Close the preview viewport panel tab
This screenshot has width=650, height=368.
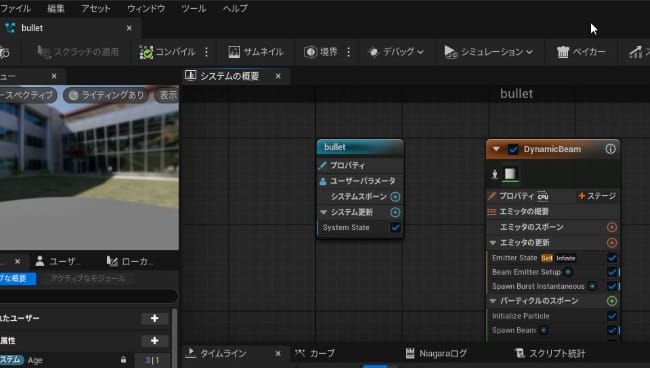[54, 76]
